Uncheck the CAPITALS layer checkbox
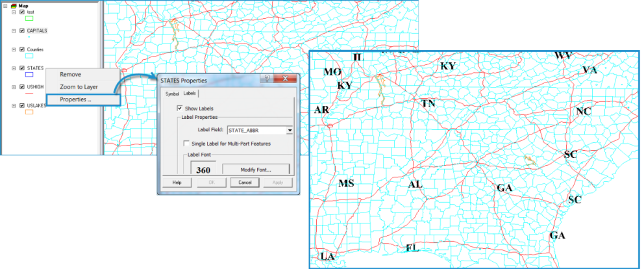 coord(22,31)
